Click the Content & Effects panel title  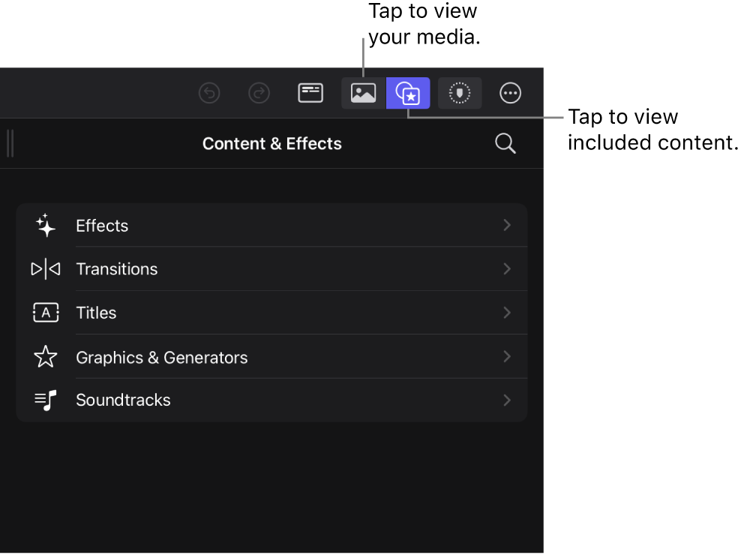[x=271, y=144]
